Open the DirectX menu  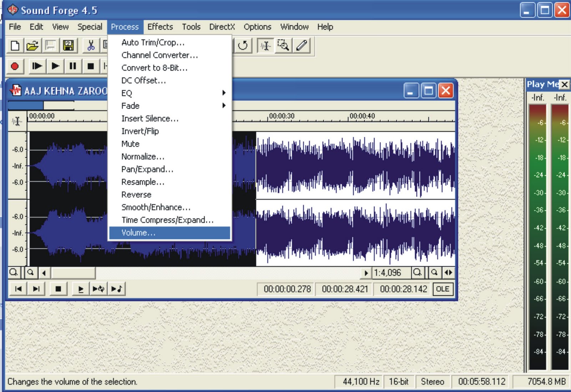pyautogui.click(x=222, y=27)
